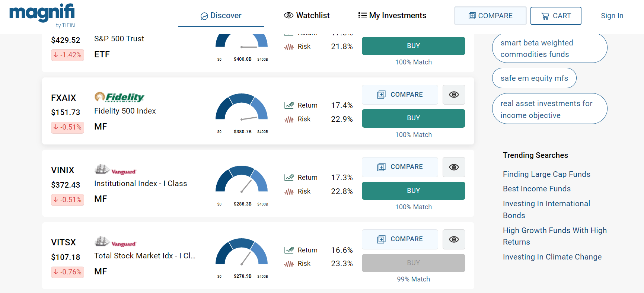Open the Watchlist tab
This screenshot has width=644, height=293.
307,16
